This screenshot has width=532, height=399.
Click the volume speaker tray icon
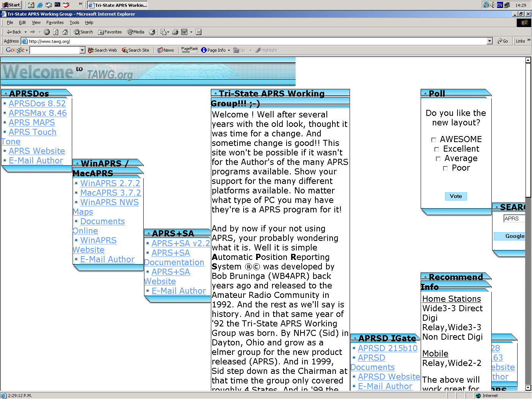coord(493,5)
